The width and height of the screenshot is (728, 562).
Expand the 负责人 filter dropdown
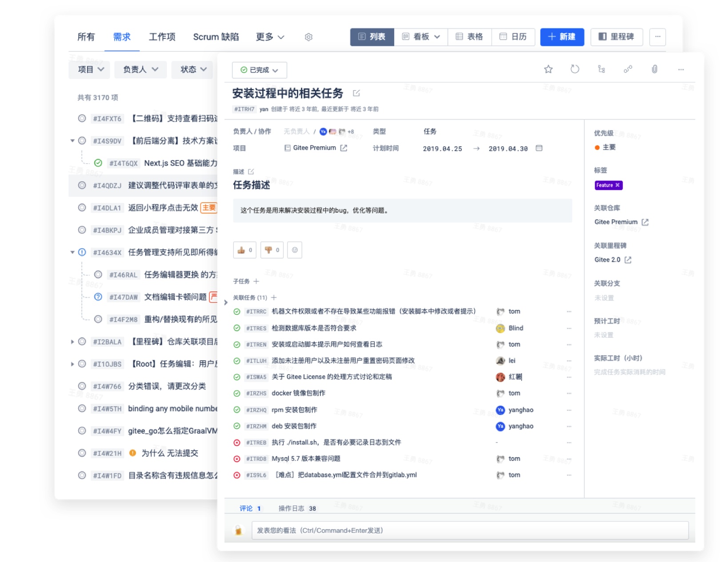click(140, 69)
